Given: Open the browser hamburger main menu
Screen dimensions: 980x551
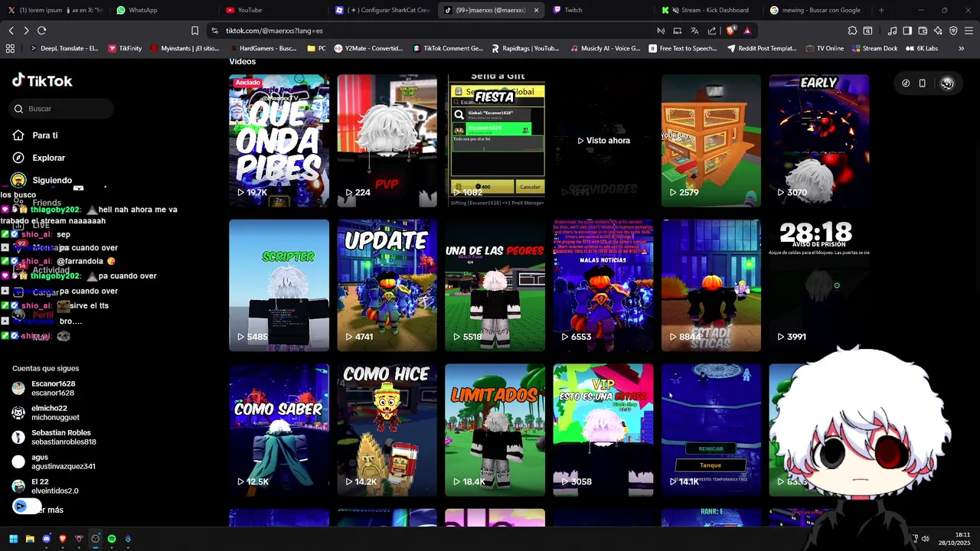Looking at the screenshot, I should (x=969, y=31).
